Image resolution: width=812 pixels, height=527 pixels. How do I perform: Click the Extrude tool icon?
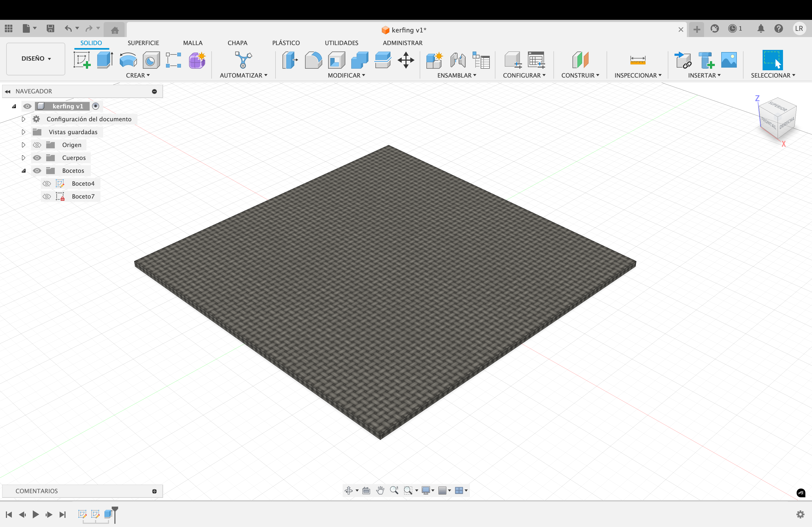coord(105,60)
